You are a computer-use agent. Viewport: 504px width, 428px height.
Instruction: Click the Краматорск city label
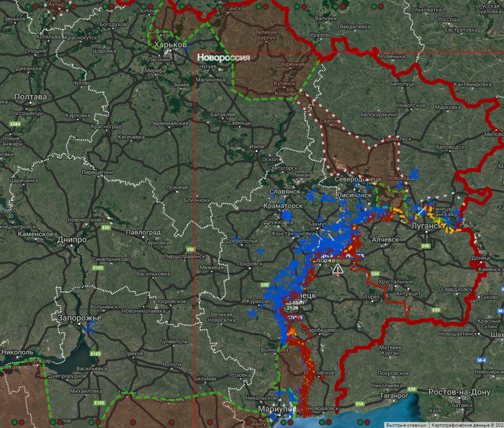click(283, 206)
